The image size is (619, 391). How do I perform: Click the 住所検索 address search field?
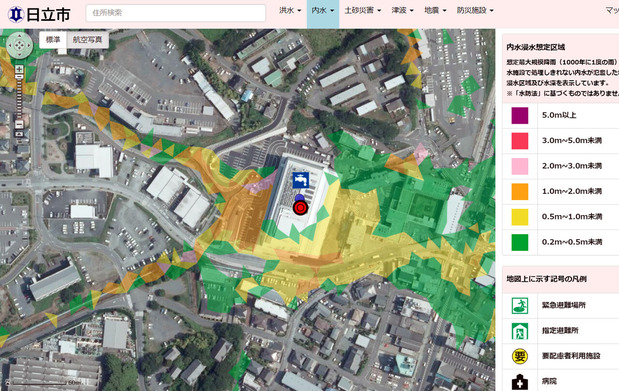click(176, 13)
